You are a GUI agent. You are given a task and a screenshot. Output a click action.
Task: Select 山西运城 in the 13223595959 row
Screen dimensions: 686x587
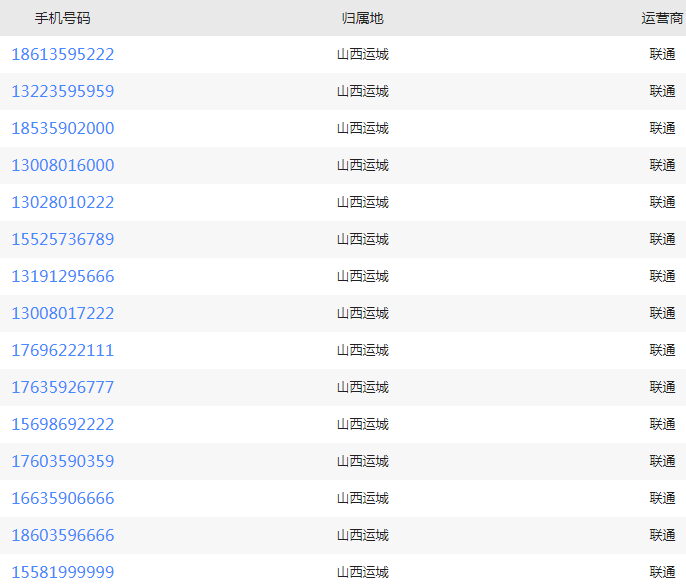[x=363, y=91]
